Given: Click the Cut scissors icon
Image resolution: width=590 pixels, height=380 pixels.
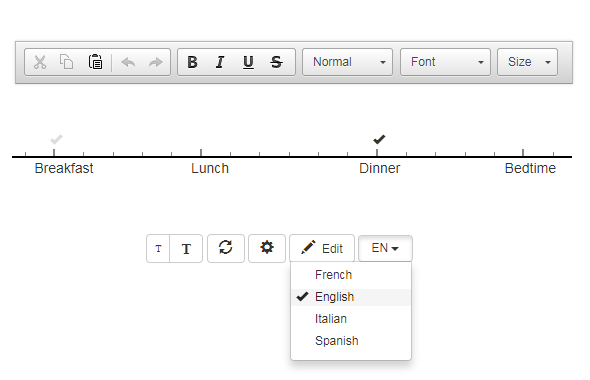Looking at the screenshot, I should 40,62.
